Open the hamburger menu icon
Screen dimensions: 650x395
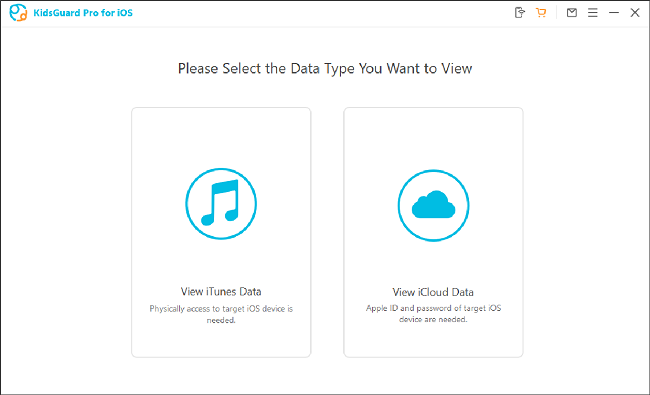[x=592, y=13]
